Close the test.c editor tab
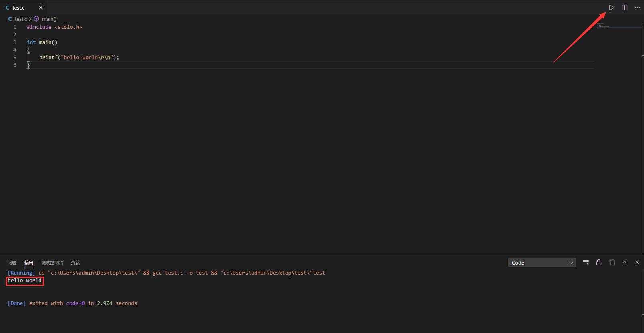 tap(41, 8)
